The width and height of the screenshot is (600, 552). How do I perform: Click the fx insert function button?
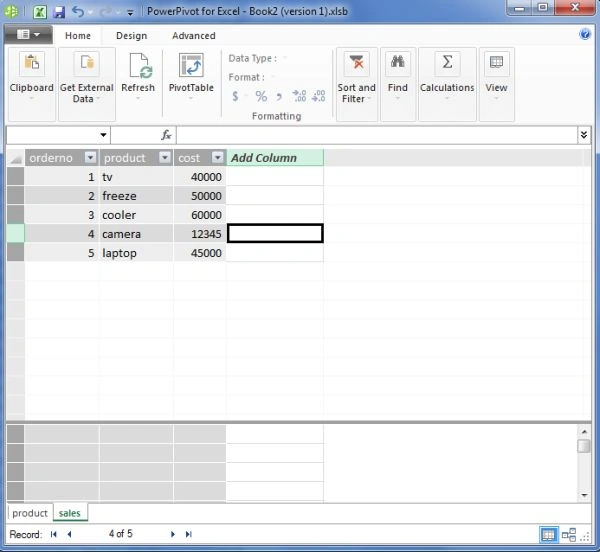166,135
